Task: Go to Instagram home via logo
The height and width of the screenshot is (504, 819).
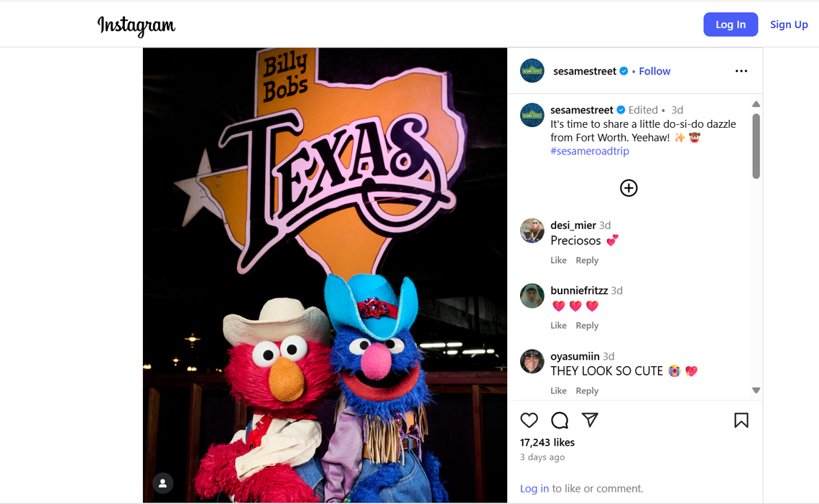Action: (136, 26)
